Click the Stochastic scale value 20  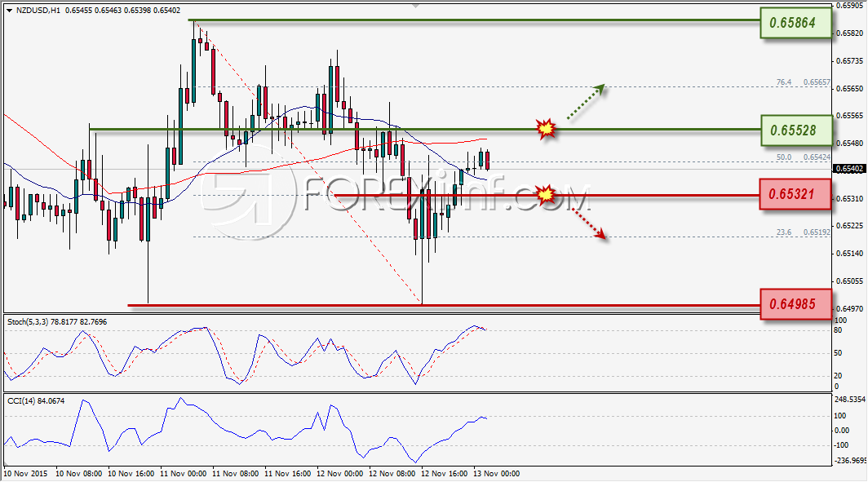tap(838, 376)
